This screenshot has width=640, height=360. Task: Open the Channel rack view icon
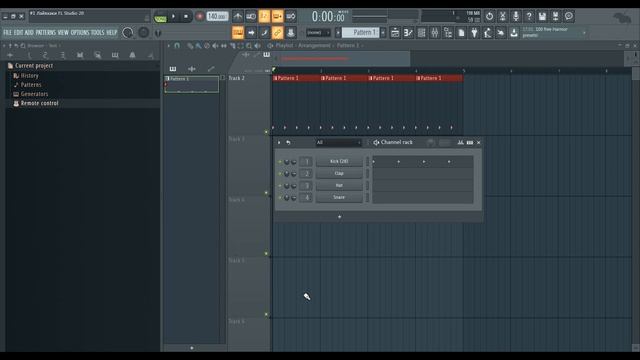(x=422, y=33)
